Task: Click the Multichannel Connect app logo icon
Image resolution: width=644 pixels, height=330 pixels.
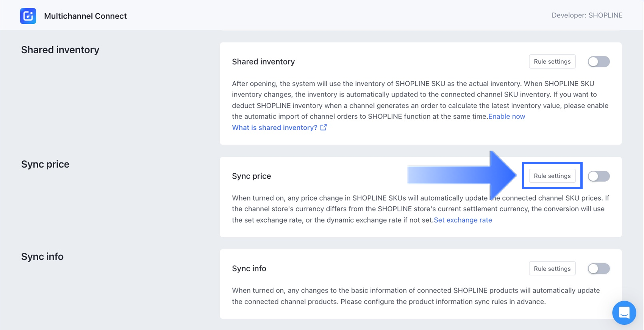Action: (x=28, y=16)
